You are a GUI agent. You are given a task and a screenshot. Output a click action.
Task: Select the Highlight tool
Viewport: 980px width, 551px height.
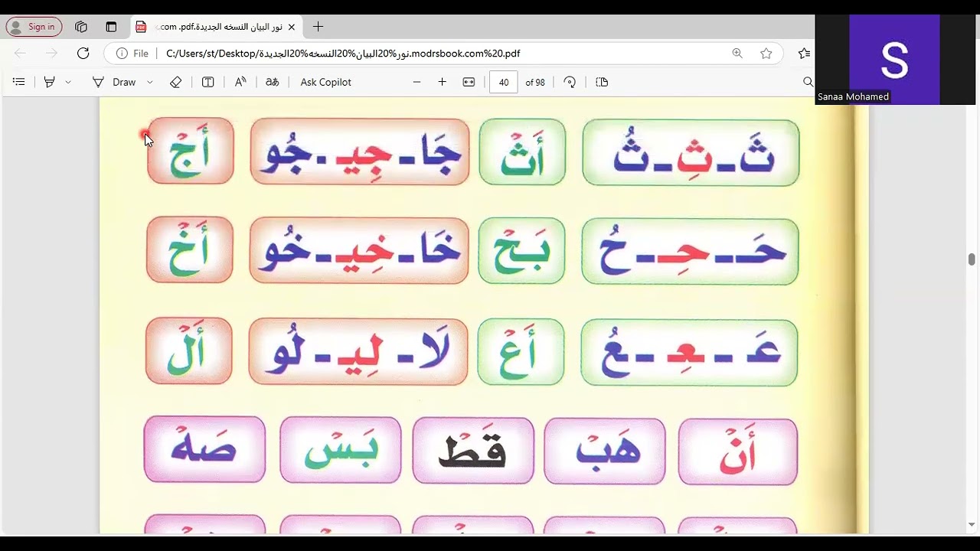tap(50, 82)
